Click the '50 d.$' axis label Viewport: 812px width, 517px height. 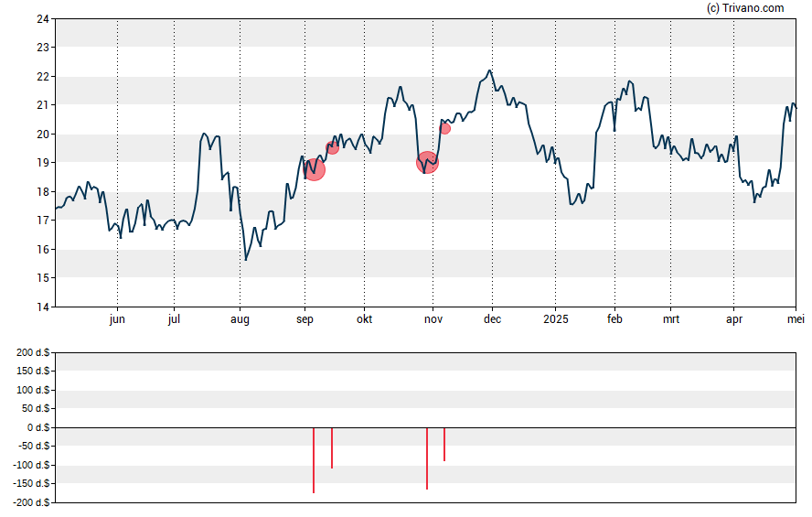click(x=36, y=408)
